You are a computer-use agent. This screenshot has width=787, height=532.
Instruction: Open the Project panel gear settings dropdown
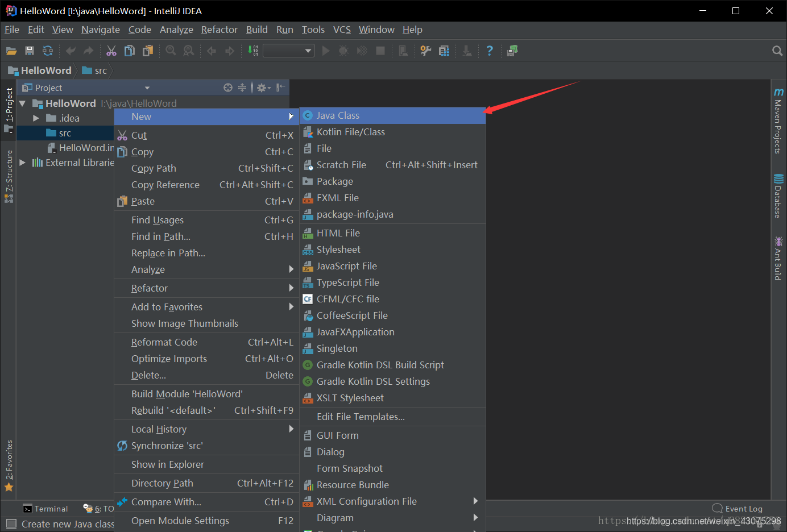pos(263,88)
